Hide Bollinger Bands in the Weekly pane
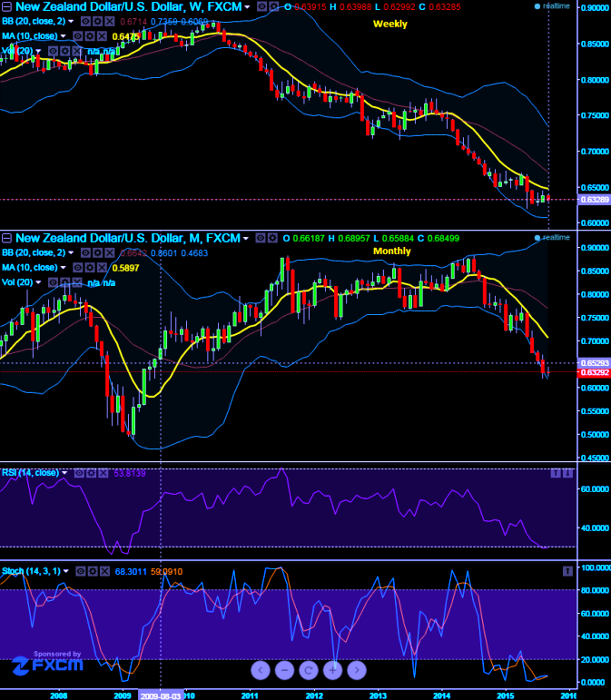The height and width of the screenshot is (700, 611). click(x=85, y=22)
